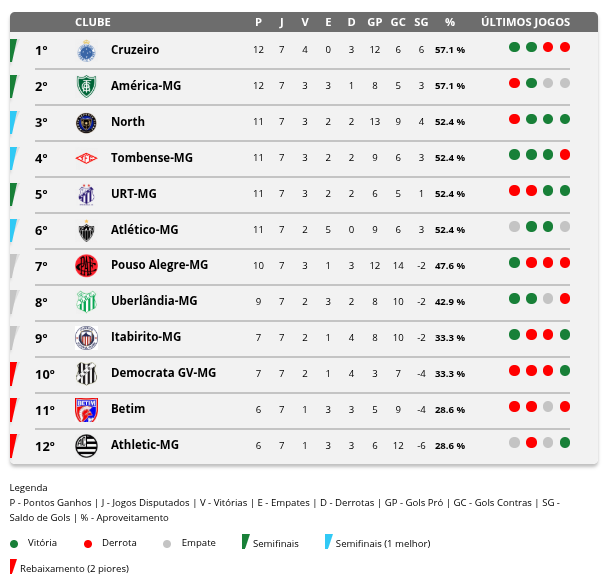Image resolution: width=612 pixels, height=585 pixels.
Task: Click the Uberlândia-MG club crest
Action: point(86,301)
